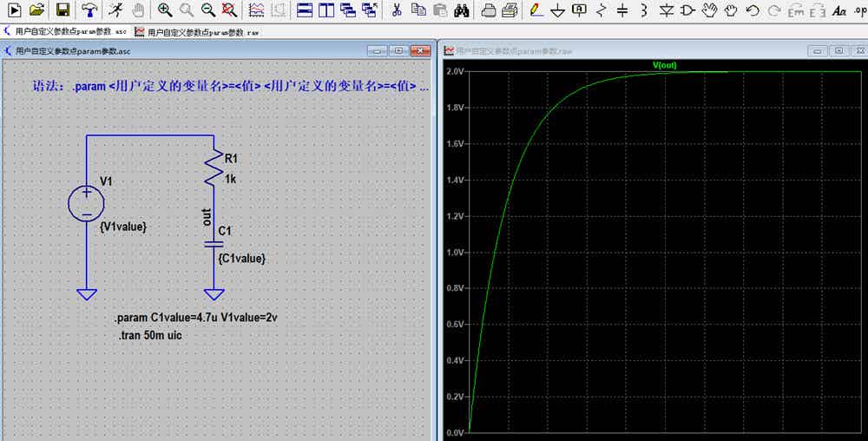Screen dimensions: 868x441
Task: Tile windows horizontally using toolbar icon
Action: click(x=305, y=10)
